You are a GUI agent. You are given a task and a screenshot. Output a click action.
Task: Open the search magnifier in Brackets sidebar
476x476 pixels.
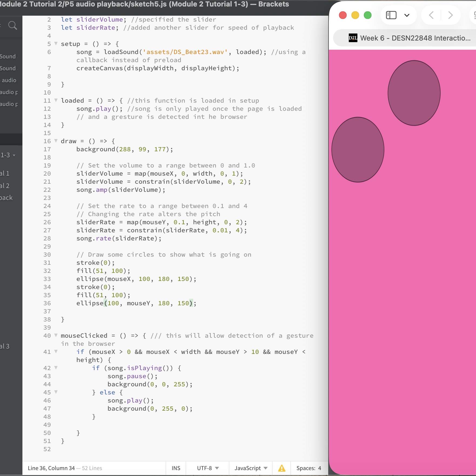tap(13, 25)
